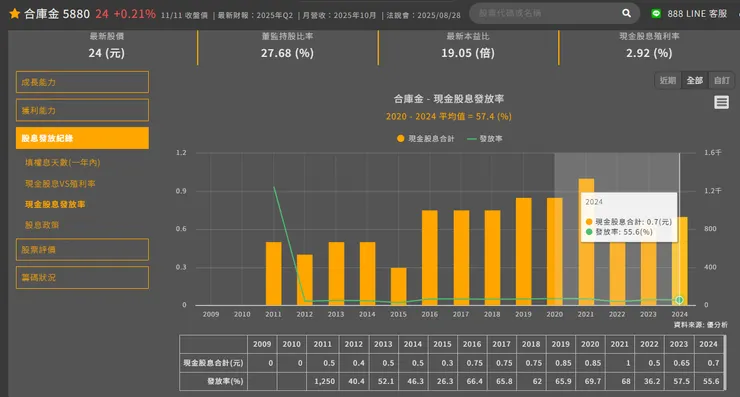This screenshot has width=740, height=397.
Task: Click the 法說會：2025/08/28 header text
Action: click(423, 15)
